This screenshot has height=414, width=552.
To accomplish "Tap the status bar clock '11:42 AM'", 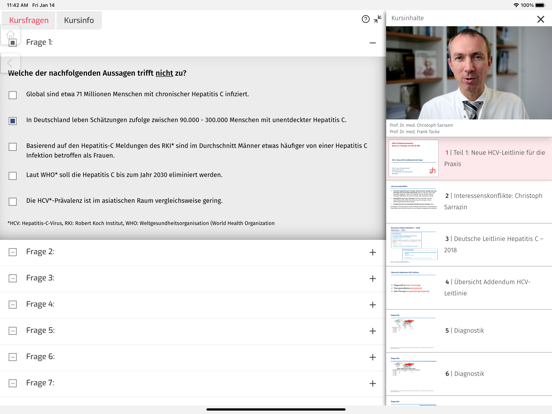I will pos(17,5).
